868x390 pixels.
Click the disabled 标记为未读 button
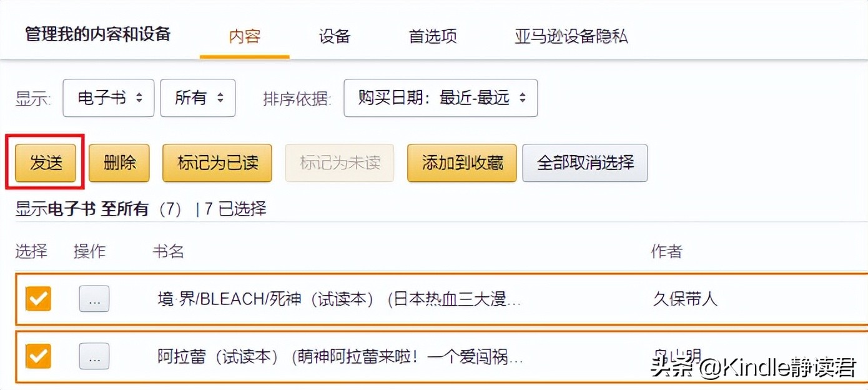pyautogui.click(x=339, y=162)
